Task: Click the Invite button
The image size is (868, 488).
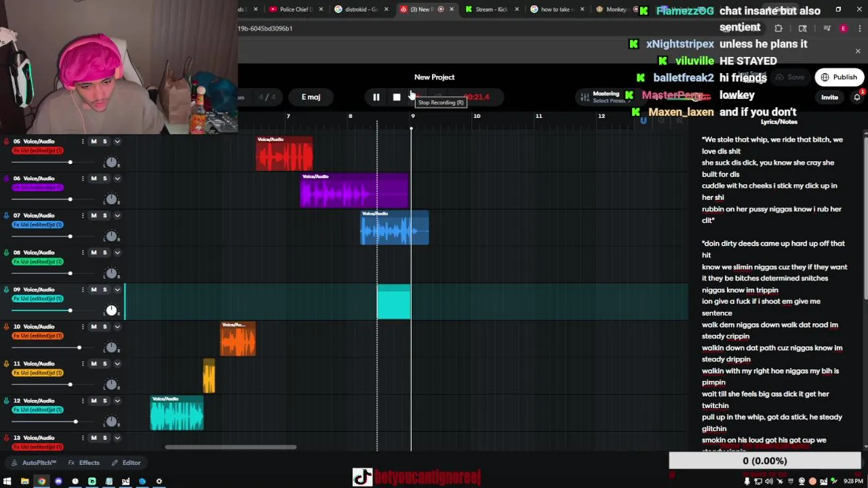Action: click(829, 97)
